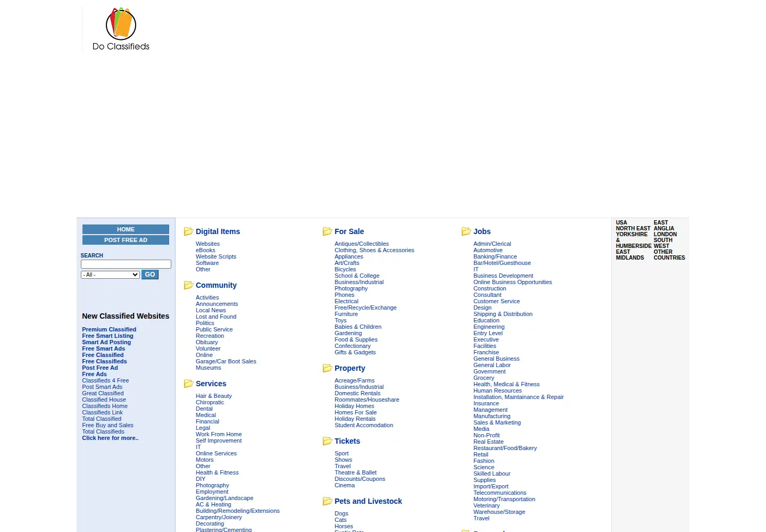Screen dimensions: 766x532
Task: Click the search text input field
Action: coord(126,264)
